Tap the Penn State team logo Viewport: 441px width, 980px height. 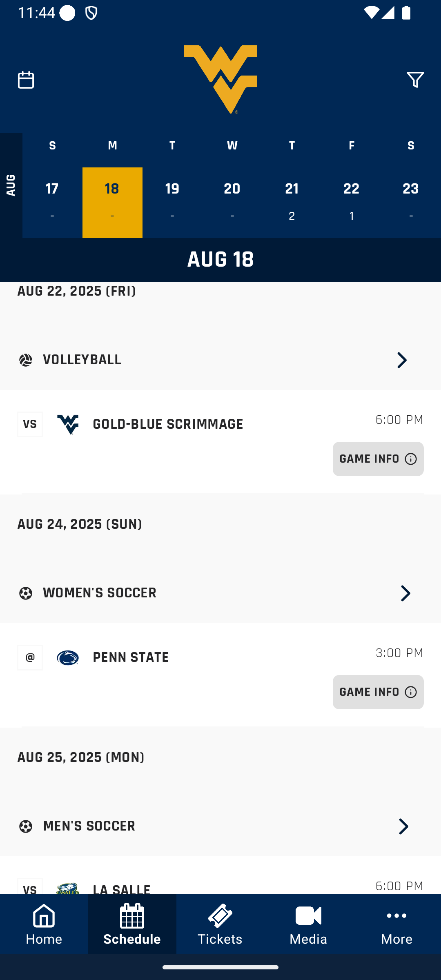[68, 657]
